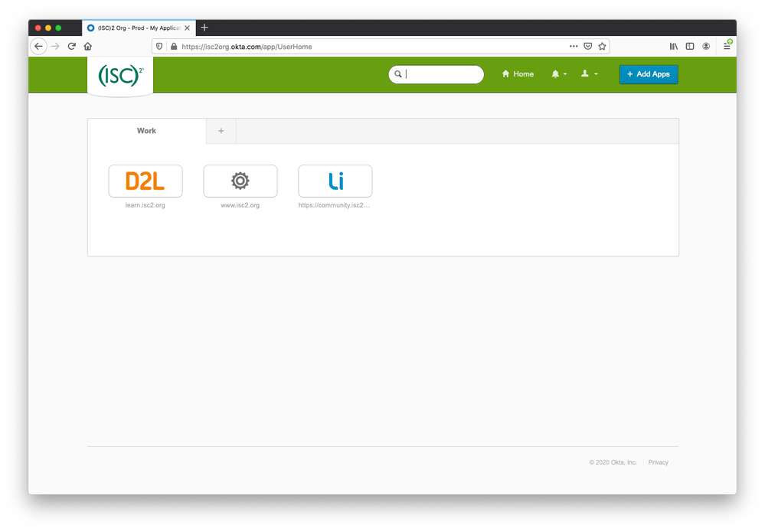Expand the user account dropdown
This screenshot has height=532, width=765.
589,74
